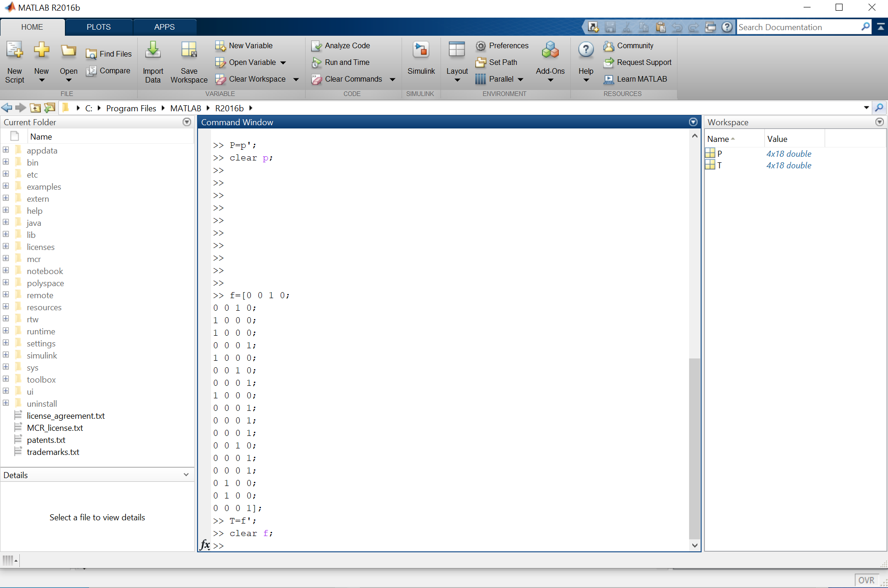This screenshot has width=888, height=588.
Task: Open the Clear Workspace dropdown arrow
Action: click(296, 79)
